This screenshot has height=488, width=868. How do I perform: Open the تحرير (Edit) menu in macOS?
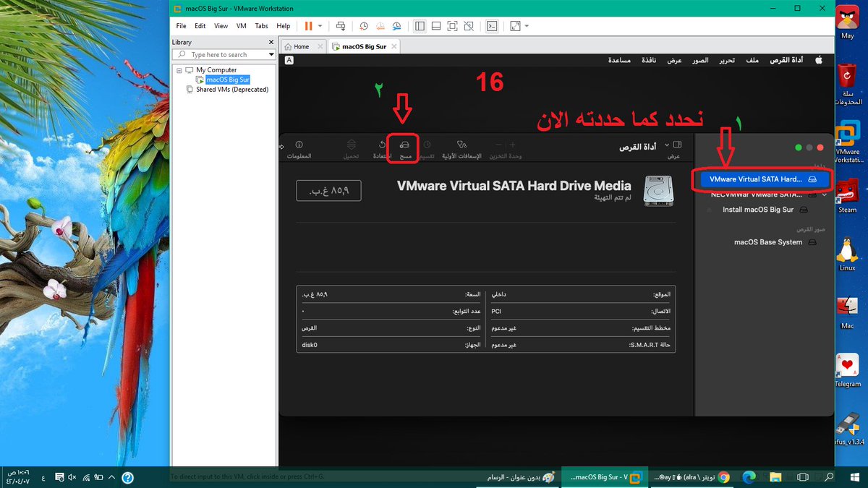coord(727,61)
